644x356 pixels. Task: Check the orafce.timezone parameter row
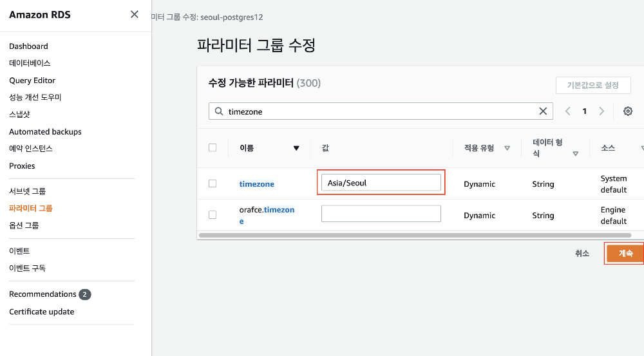(x=213, y=215)
